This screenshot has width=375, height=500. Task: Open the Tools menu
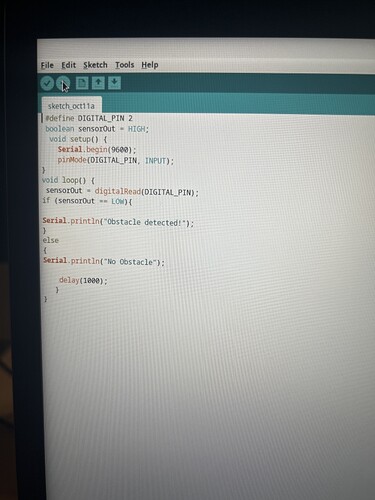(125, 65)
